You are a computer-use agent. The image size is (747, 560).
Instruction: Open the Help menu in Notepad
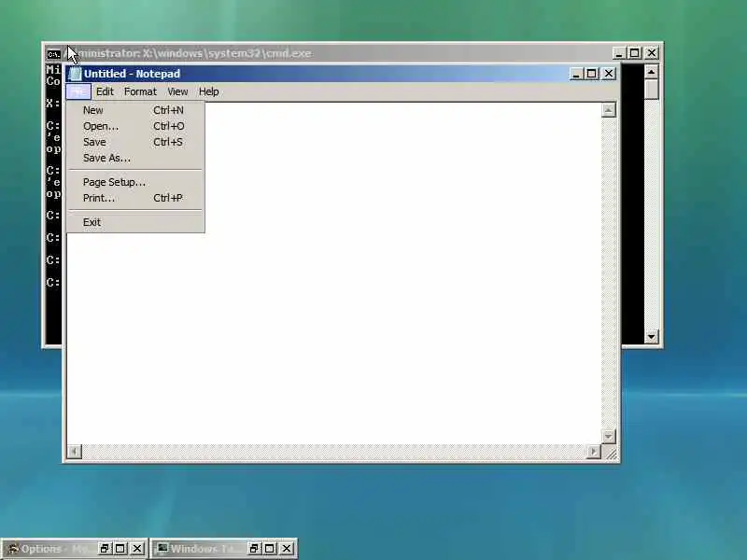coord(208,91)
